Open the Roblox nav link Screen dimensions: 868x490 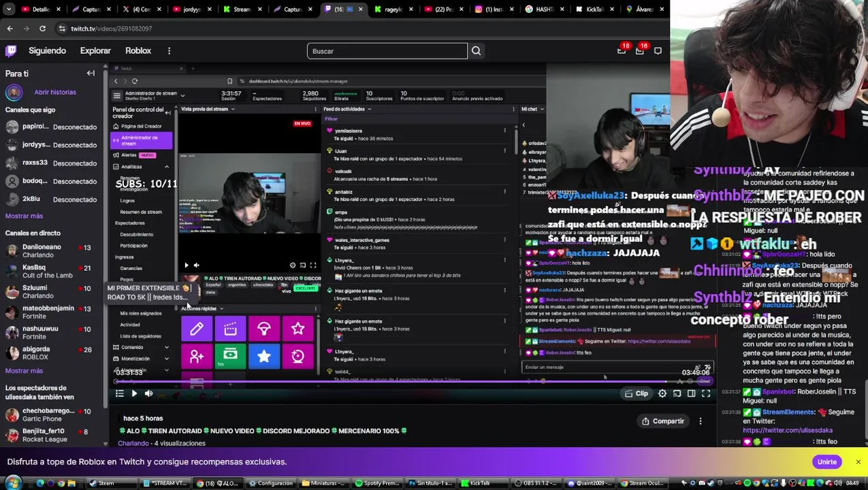(x=138, y=50)
